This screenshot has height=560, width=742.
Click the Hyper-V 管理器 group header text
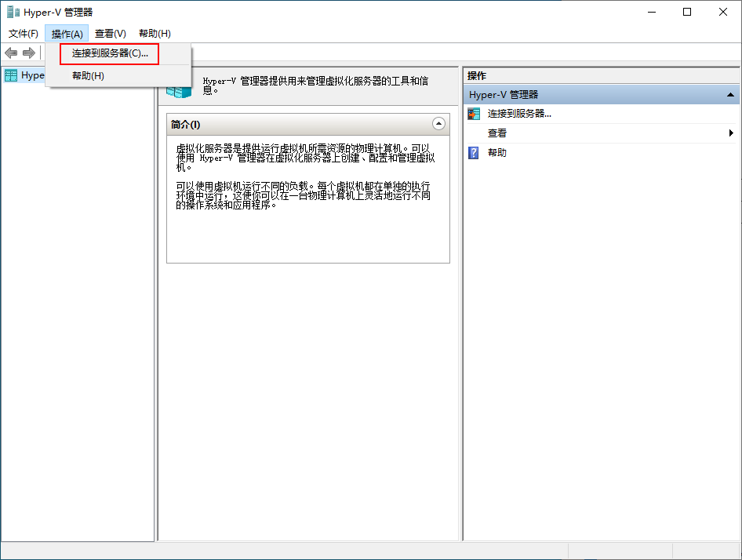pos(504,95)
